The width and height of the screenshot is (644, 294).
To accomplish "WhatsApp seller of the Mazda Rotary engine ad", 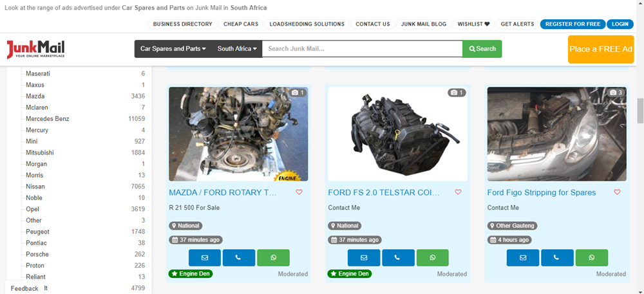I will click(x=273, y=257).
